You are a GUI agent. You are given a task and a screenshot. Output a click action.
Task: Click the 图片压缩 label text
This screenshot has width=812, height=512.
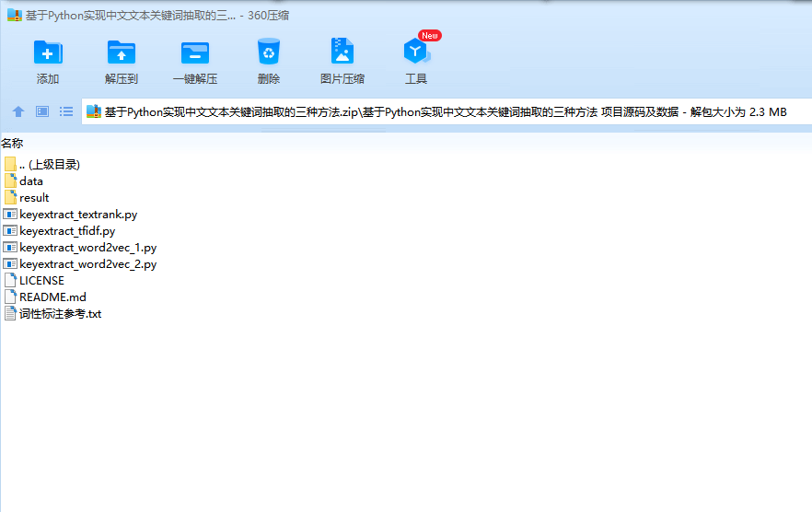coord(342,79)
